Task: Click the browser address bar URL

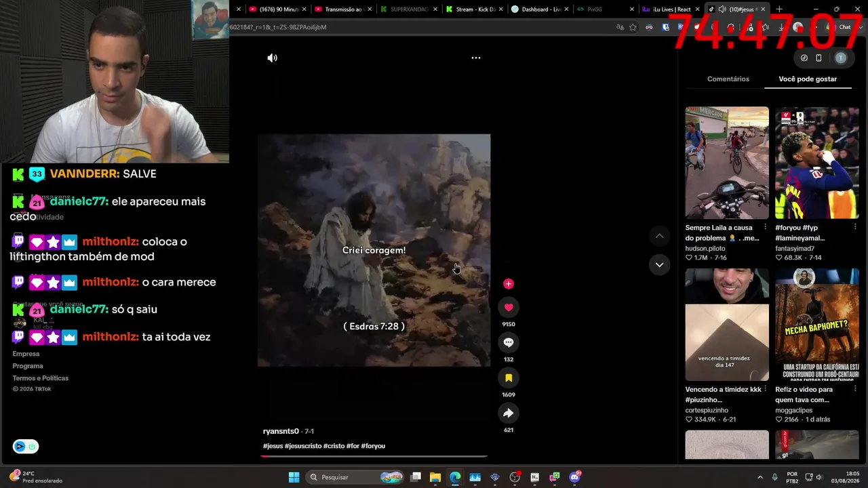Action: click(x=278, y=27)
